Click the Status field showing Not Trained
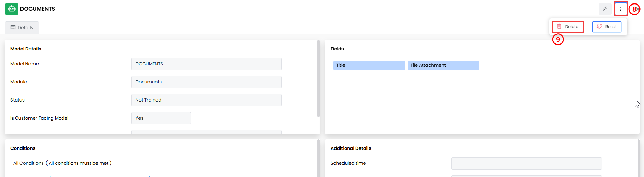Screen dimensions: 644x177 point(206,100)
